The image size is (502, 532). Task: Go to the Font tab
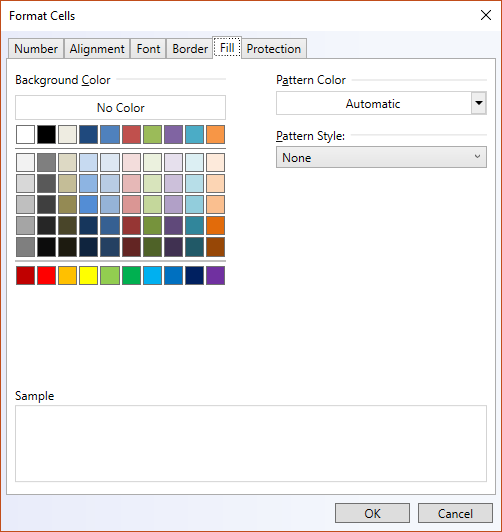pos(148,49)
